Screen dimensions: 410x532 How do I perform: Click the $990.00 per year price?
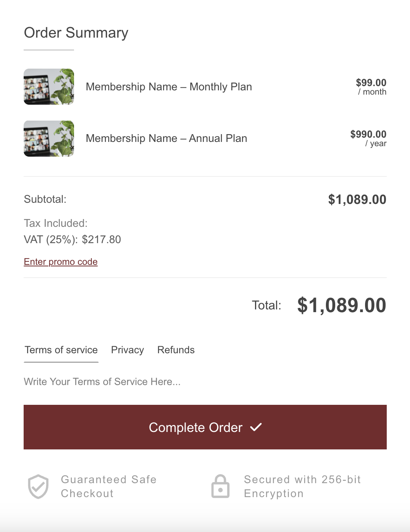(x=369, y=138)
